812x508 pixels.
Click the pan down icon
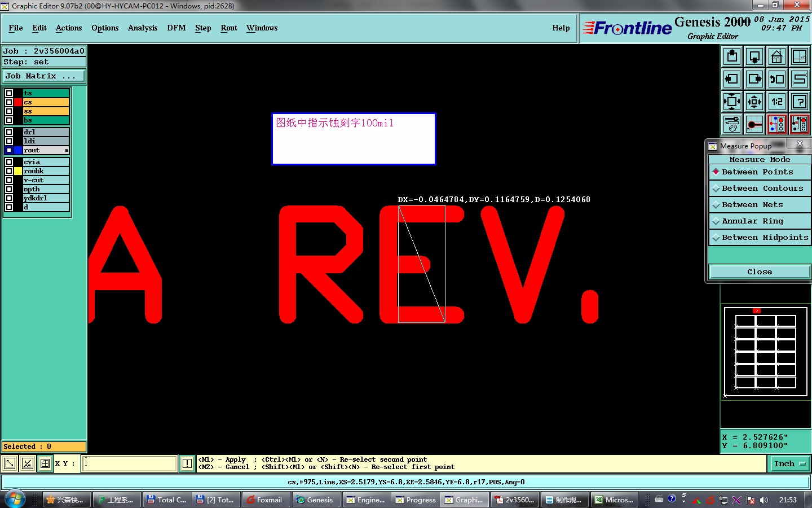[754, 56]
